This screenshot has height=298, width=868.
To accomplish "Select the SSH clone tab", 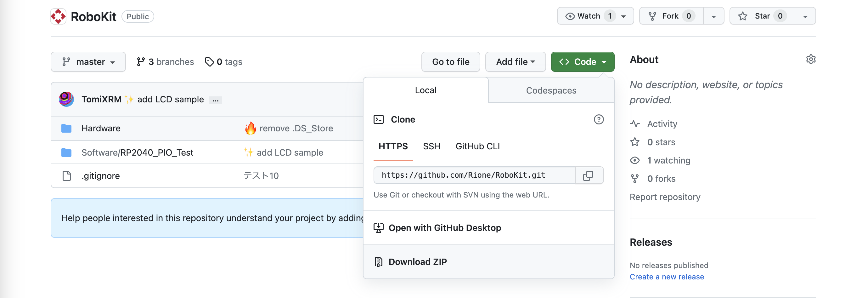I will click(x=432, y=146).
